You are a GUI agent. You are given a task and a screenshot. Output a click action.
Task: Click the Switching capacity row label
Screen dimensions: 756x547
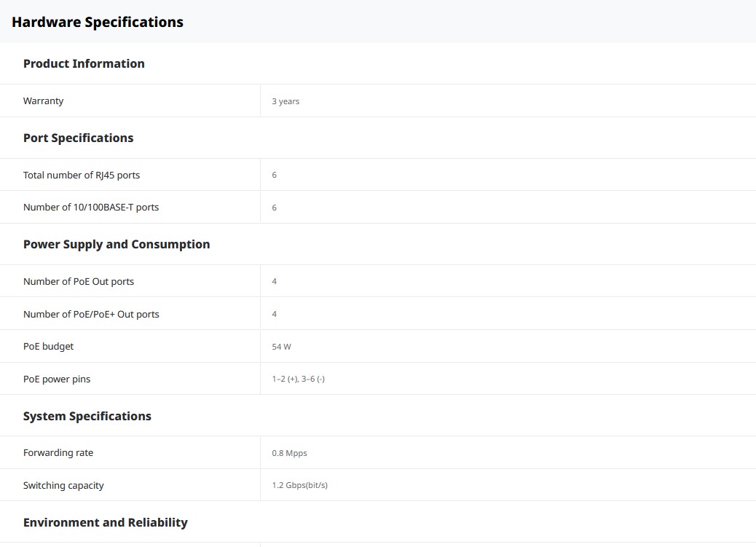pyautogui.click(x=63, y=485)
